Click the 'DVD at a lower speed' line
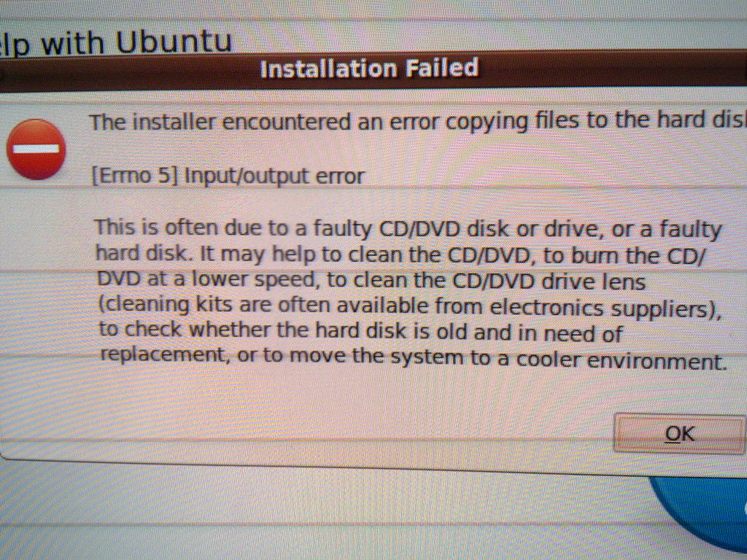The image size is (747, 560). tap(371, 281)
